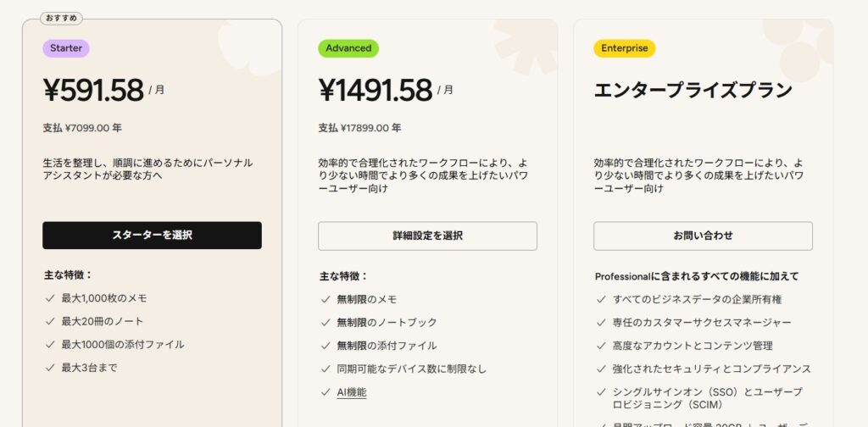
Task: Click the green Advanced plan badge
Action: click(x=348, y=48)
